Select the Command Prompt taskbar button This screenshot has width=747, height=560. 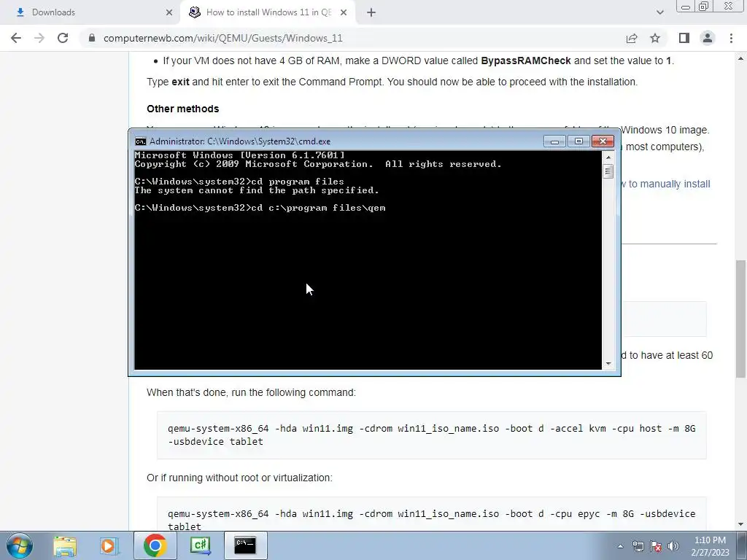245,545
